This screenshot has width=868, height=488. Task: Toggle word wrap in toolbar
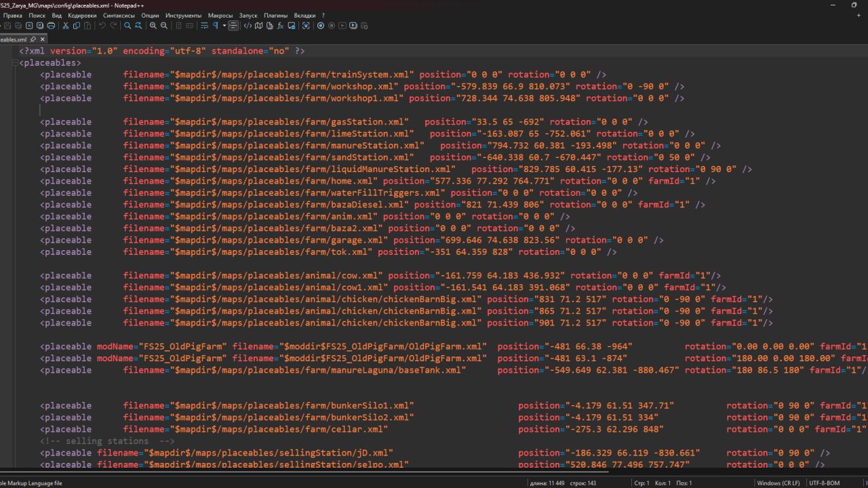[x=205, y=26]
